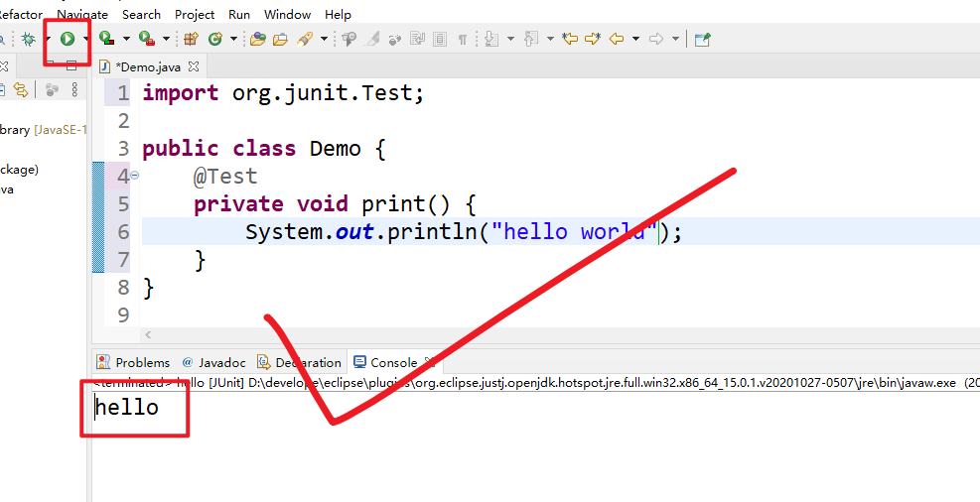Open the External Tools dropdown arrow
This screenshot has width=980, height=502.
tap(166, 40)
